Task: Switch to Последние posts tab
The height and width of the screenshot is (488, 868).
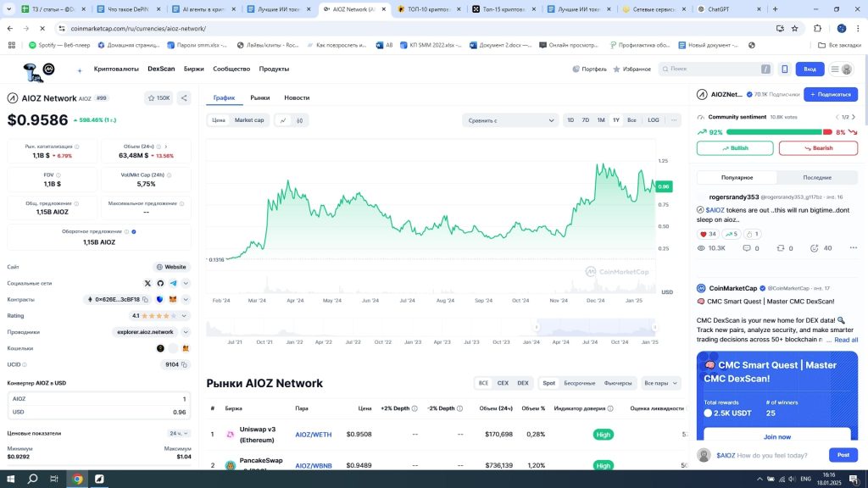Action: (817, 178)
